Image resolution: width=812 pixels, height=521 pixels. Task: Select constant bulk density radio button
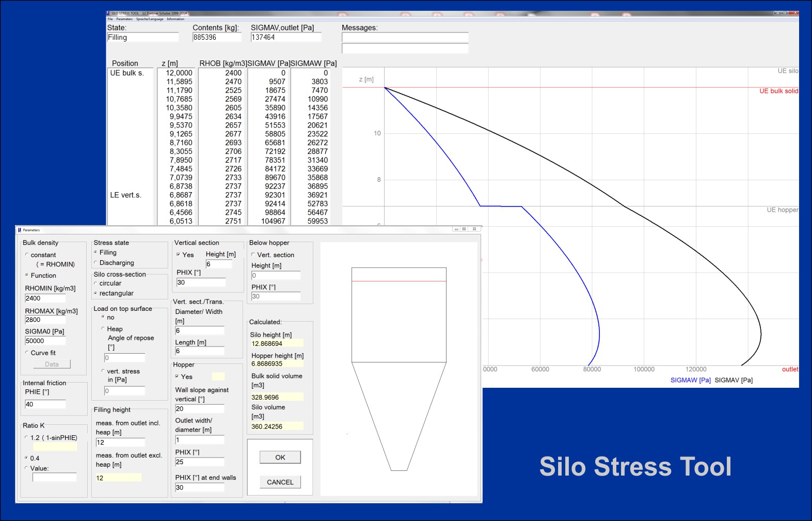tap(27, 255)
